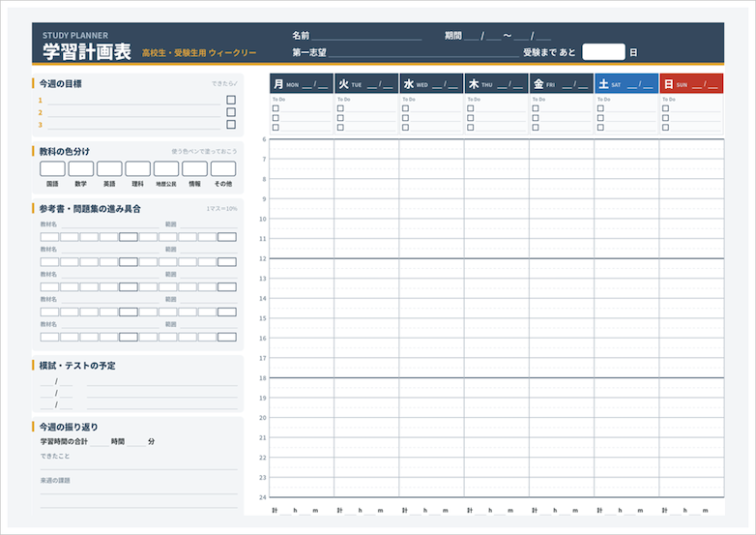756x535 pixels.
Task: Click the hour label 9 on timetable
Action: (264, 198)
